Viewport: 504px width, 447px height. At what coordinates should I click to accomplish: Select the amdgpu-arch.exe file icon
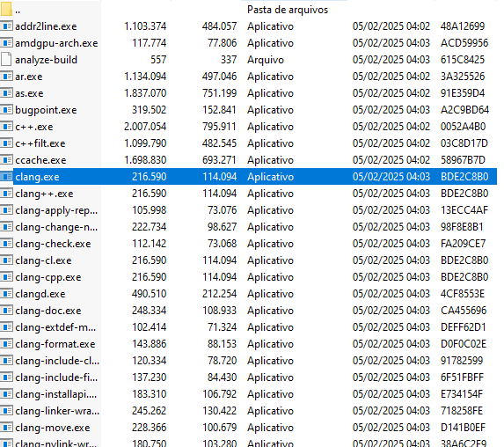6,43
